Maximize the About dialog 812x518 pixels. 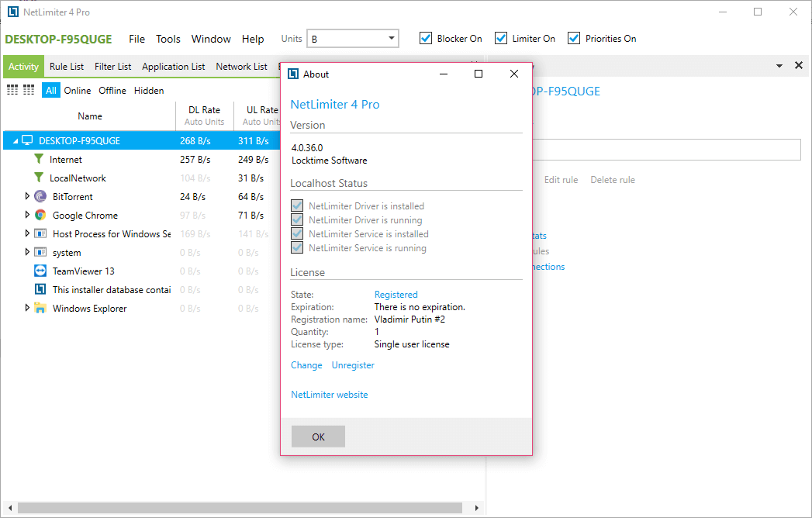[479, 74]
